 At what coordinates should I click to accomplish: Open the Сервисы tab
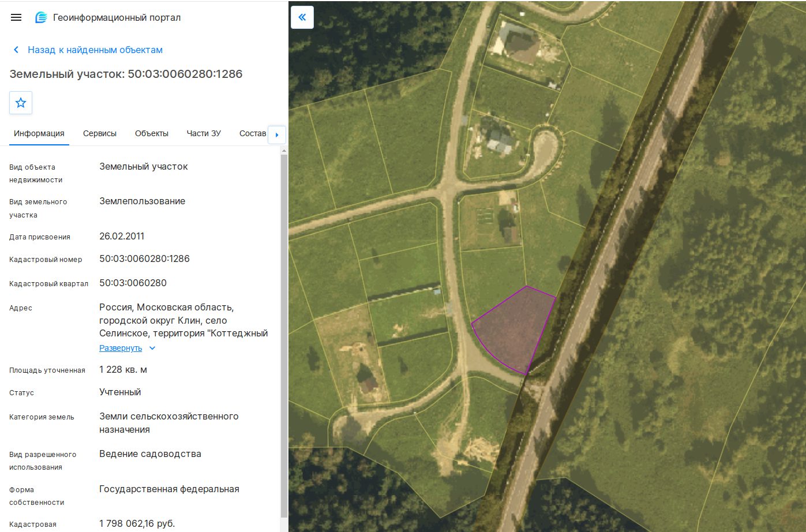(x=100, y=133)
